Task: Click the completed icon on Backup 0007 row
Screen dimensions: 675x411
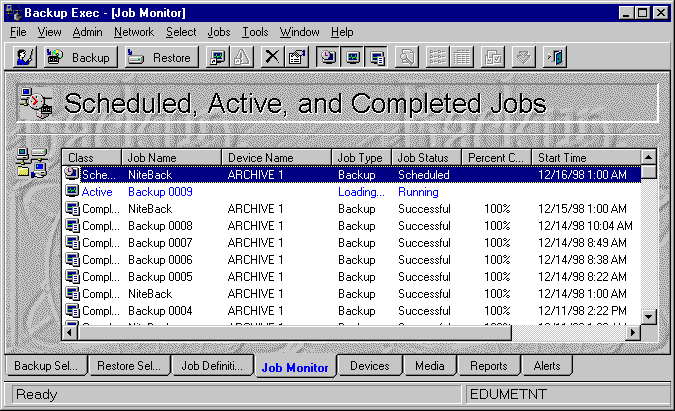Action: tap(72, 242)
